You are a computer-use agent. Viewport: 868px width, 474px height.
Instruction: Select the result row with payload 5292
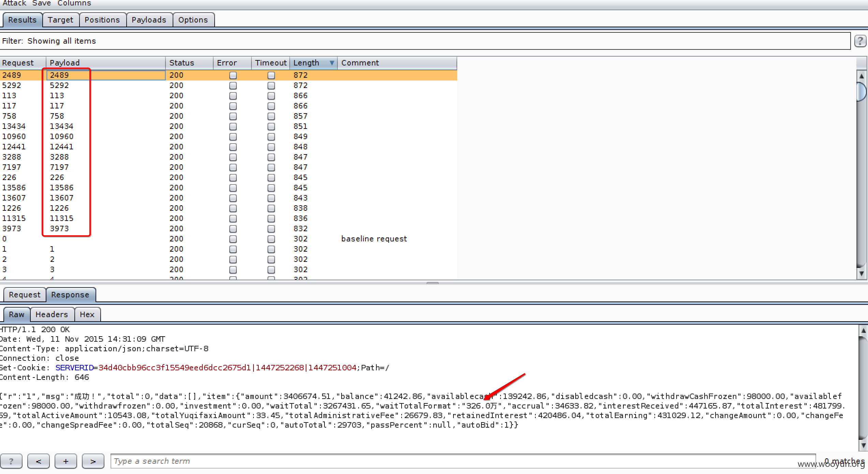228,86
